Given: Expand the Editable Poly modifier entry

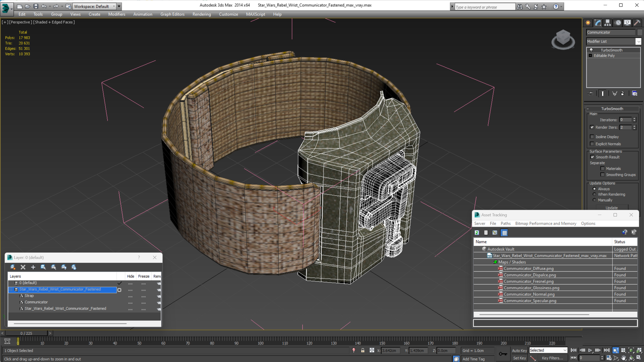Looking at the screenshot, I should click(590, 55).
